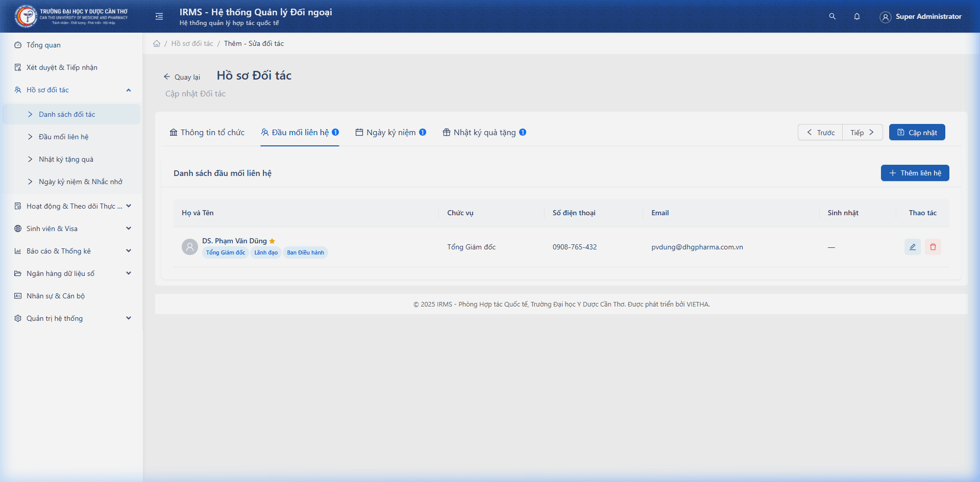Switch to the Thông tin tổ chức tab
This screenshot has width=980, height=482.
207,133
